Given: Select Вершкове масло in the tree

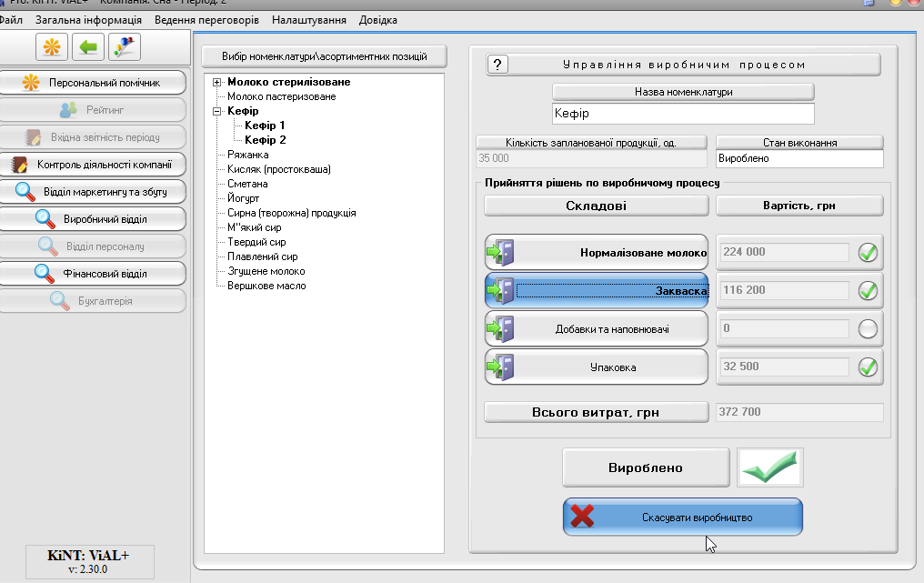Looking at the screenshot, I should [266, 286].
